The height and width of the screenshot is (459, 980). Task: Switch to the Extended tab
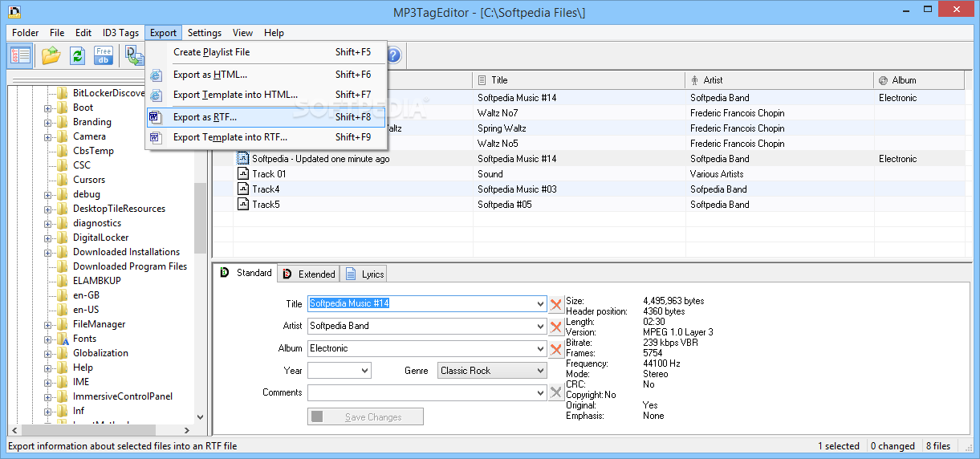pyautogui.click(x=309, y=274)
